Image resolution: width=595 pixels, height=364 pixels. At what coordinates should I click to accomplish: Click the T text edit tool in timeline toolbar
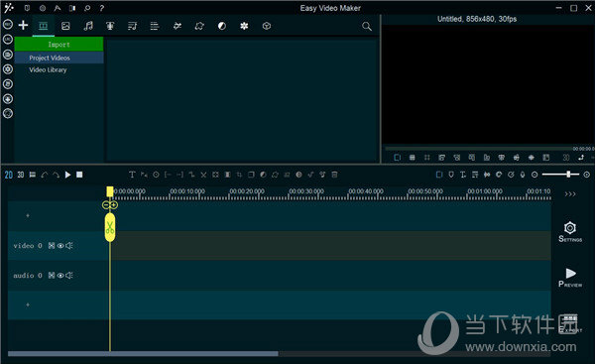132,175
